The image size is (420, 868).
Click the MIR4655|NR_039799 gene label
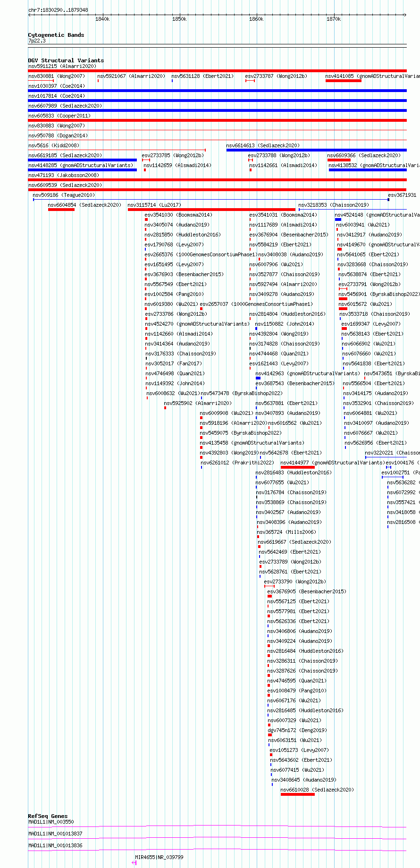click(x=159, y=857)
